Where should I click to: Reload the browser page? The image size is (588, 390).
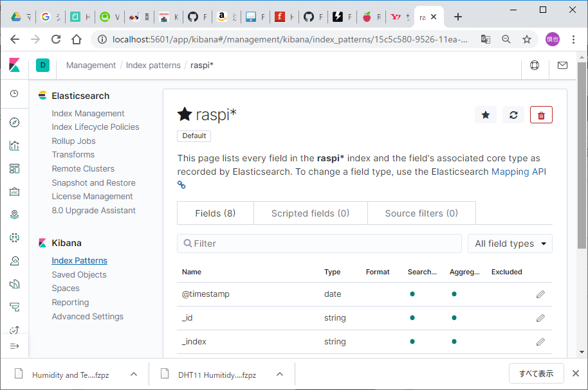coord(56,39)
